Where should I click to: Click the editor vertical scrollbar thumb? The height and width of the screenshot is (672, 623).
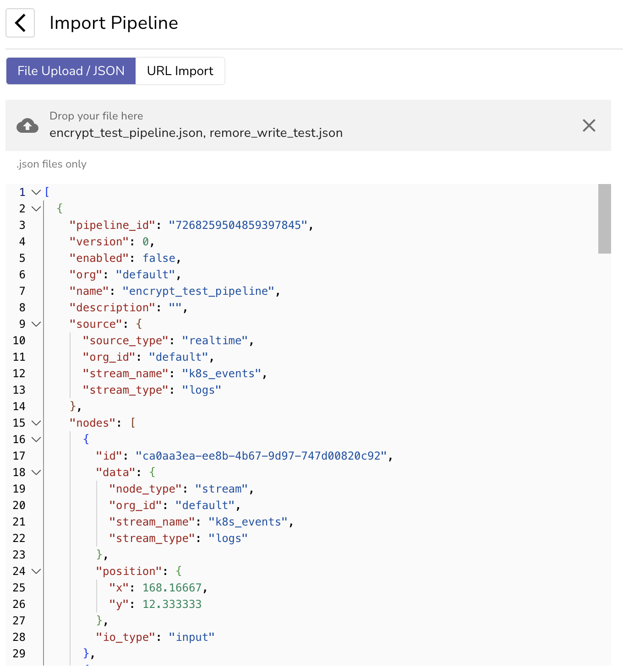(604, 219)
